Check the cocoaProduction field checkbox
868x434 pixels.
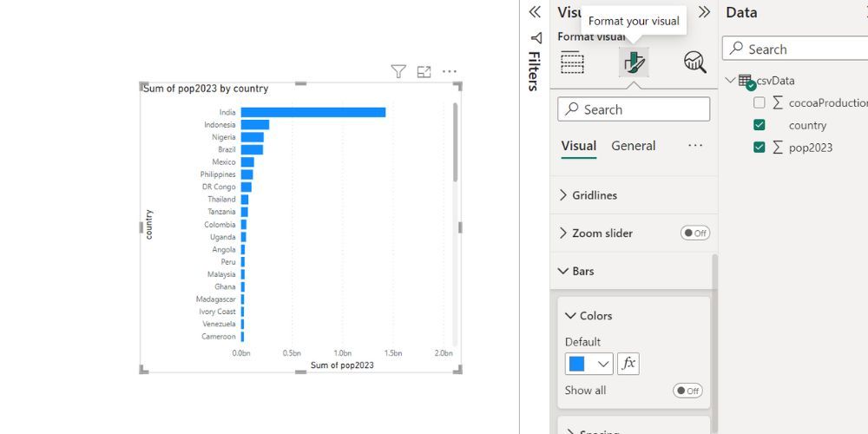pos(759,102)
